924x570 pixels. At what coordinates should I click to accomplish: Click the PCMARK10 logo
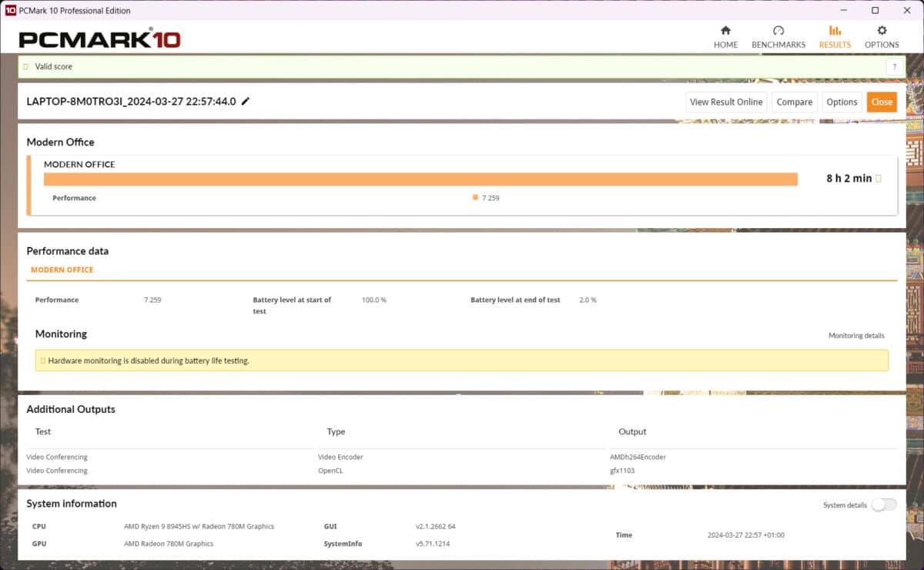pyautogui.click(x=99, y=39)
